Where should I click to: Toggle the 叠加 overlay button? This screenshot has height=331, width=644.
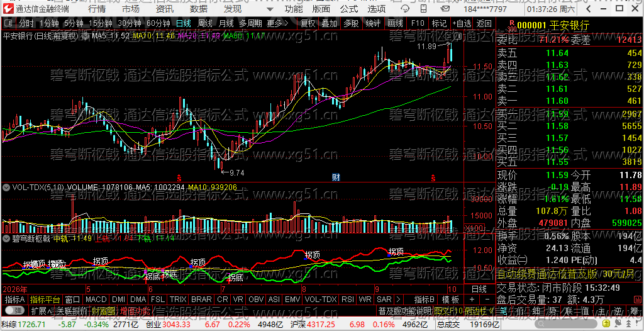tap(329, 23)
